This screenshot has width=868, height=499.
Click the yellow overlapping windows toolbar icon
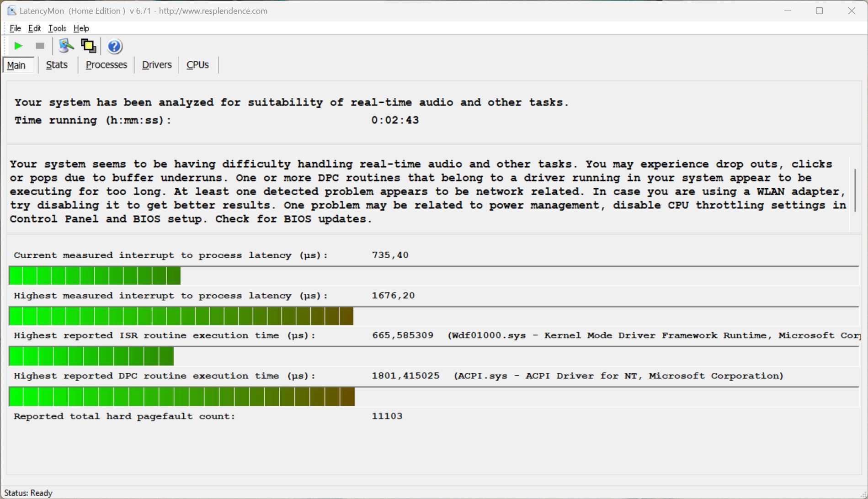tap(88, 46)
